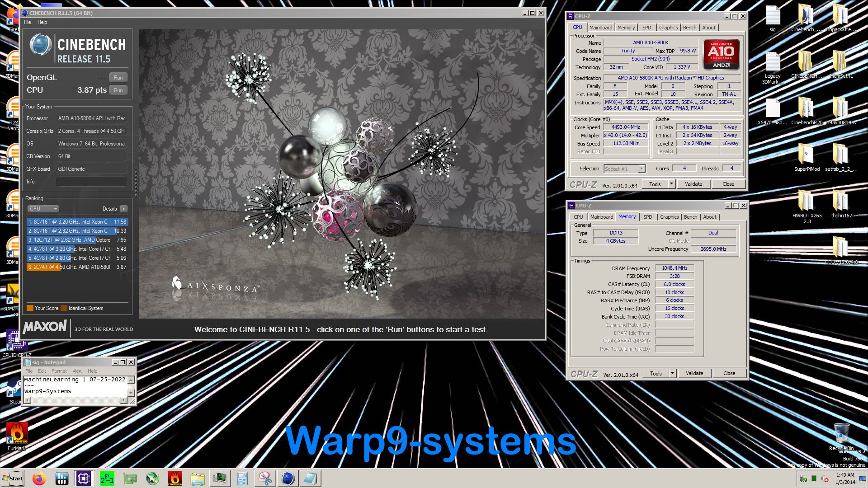
Task: Open Windows Explorer folder in taskbar
Action: point(198,479)
